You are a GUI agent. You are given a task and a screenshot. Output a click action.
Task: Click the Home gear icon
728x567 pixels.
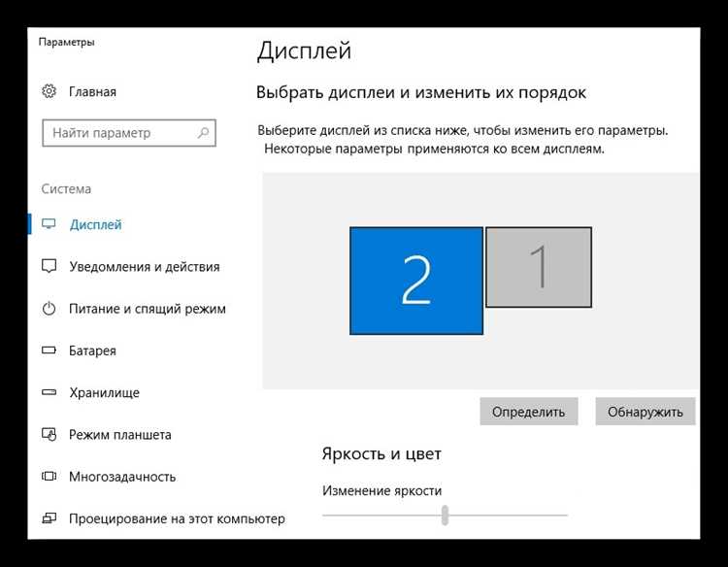(x=49, y=91)
